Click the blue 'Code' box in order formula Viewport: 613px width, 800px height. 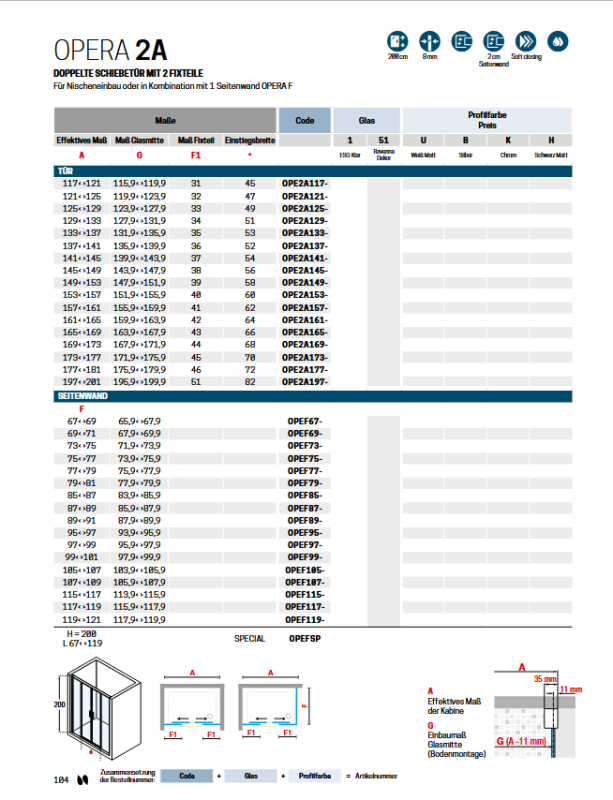187,776
